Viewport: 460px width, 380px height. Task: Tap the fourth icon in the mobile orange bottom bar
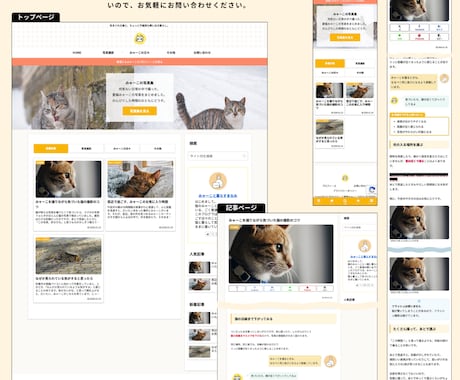pos(358,201)
